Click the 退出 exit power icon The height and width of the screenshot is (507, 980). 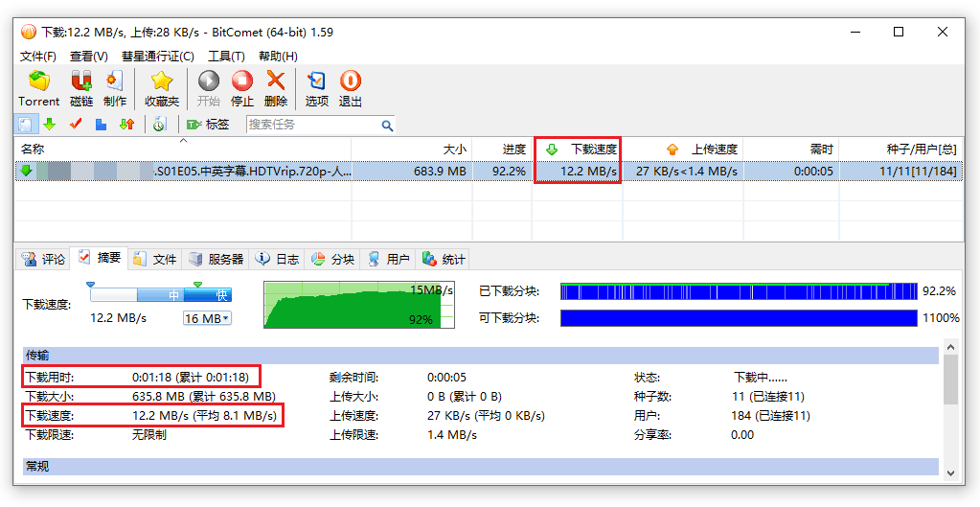(351, 82)
